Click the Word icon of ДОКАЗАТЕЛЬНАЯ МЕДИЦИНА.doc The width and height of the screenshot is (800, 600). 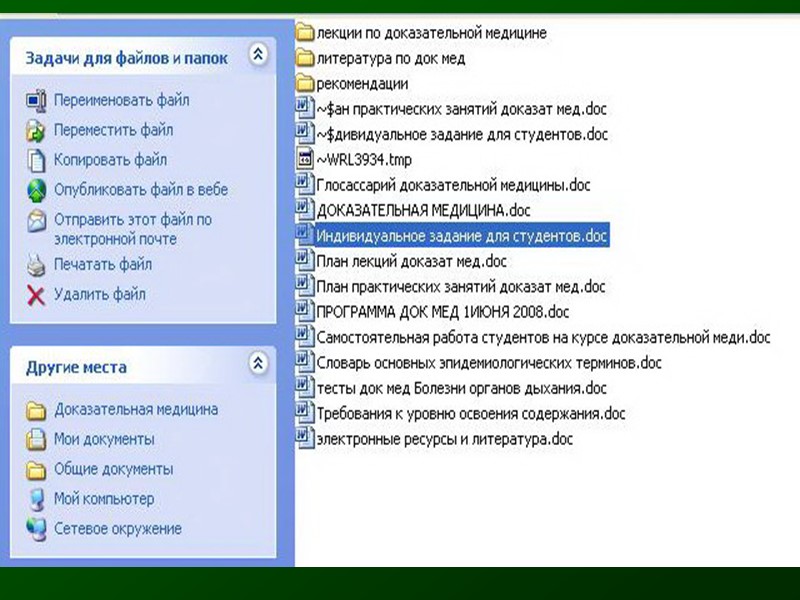305,210
